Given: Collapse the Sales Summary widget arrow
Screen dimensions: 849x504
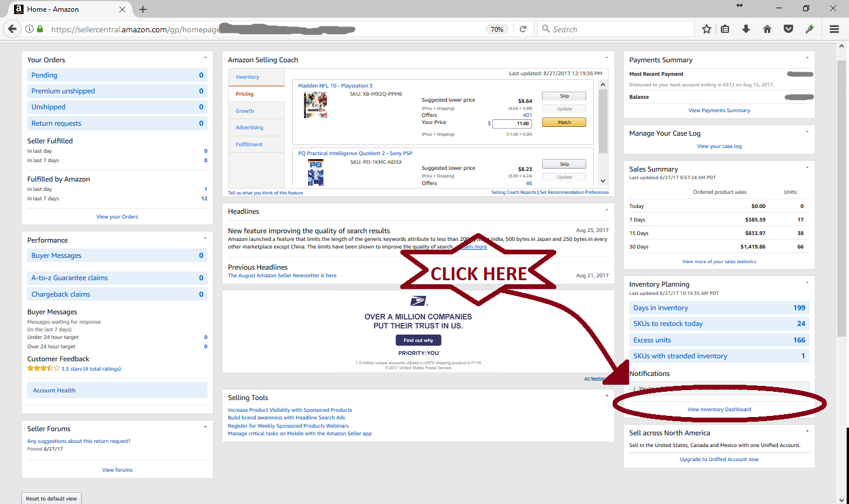Looking at the screenshot, I should pos(807,167).
